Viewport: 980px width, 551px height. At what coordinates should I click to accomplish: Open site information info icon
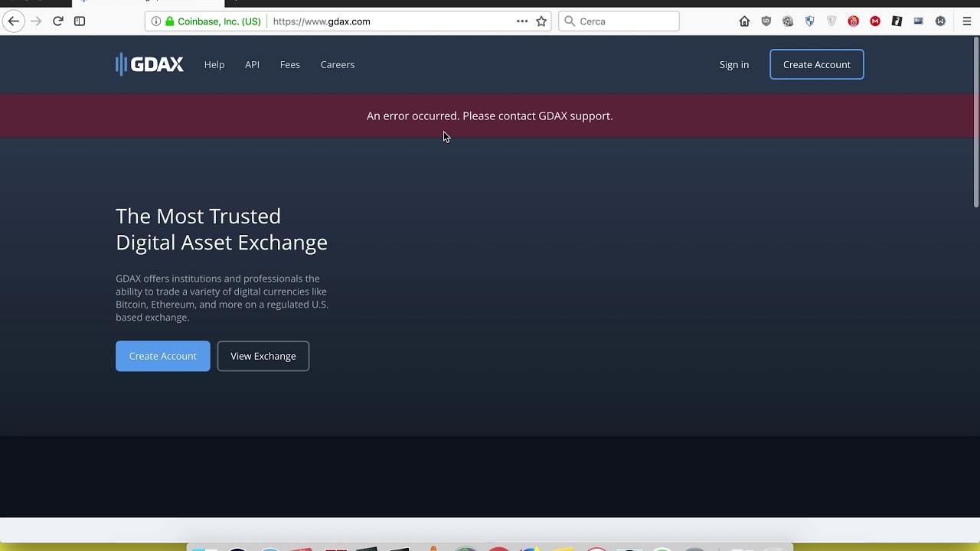156,21
